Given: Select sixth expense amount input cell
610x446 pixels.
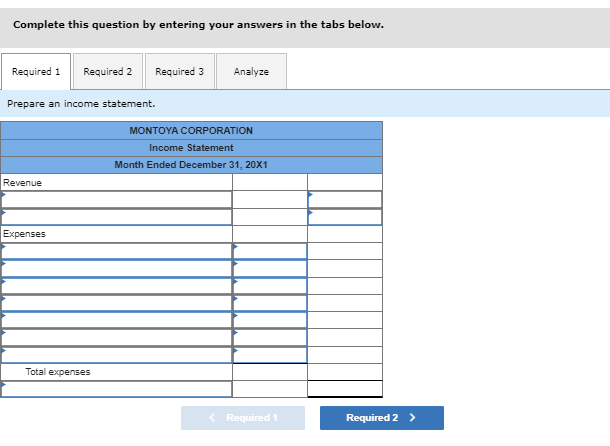Looking at the screenshot, I should click(x=270, y=338).
